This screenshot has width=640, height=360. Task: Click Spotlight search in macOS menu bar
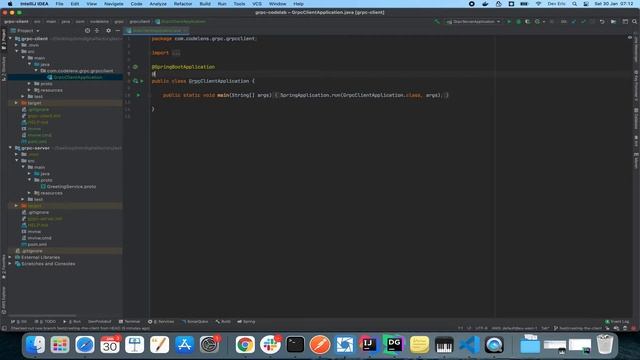tap(574, 4)
